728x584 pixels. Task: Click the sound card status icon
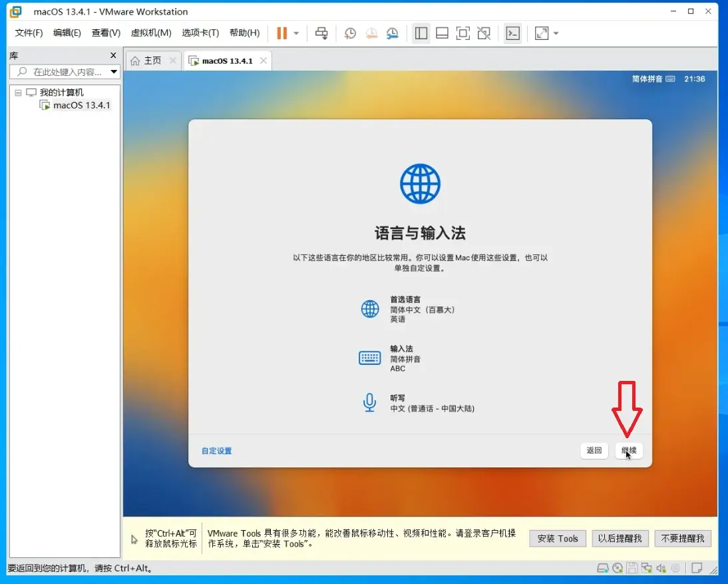(x=661, y=568)
